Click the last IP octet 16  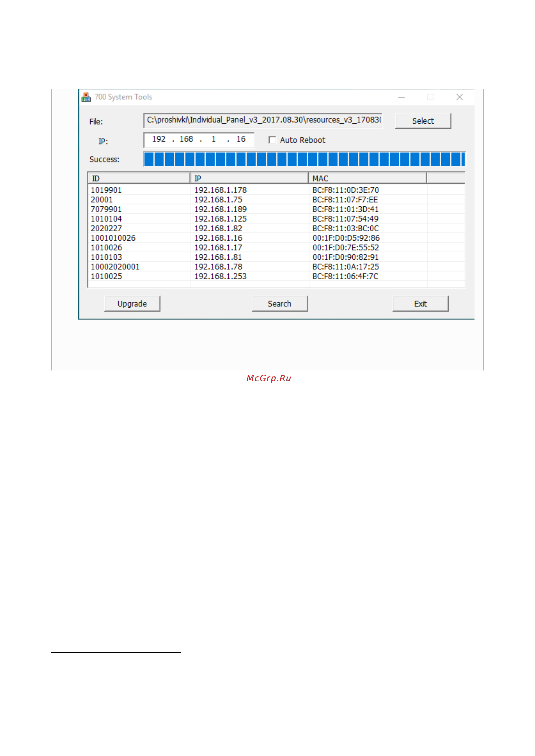(241, 139)
